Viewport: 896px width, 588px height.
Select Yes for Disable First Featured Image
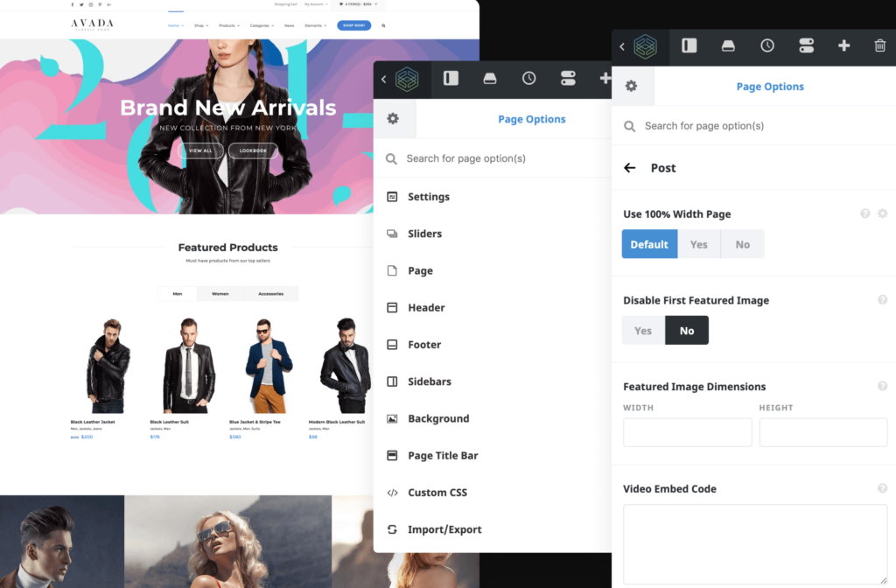pos(643,330)
